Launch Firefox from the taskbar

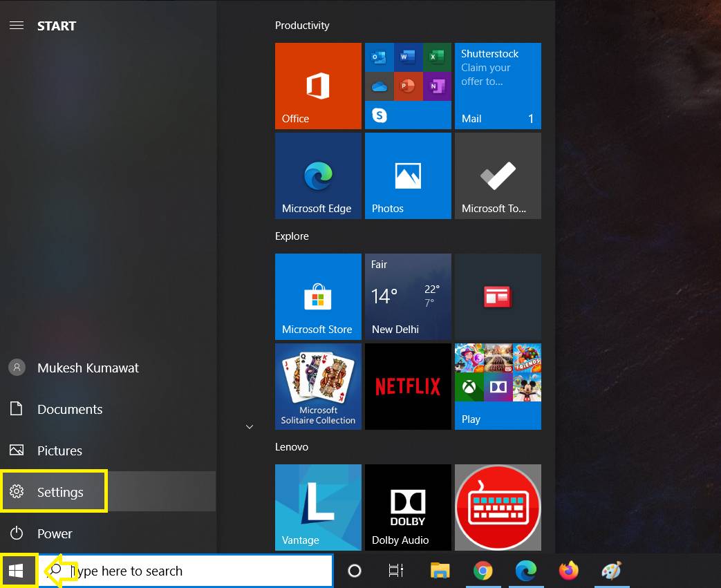(x=569, y=571)
